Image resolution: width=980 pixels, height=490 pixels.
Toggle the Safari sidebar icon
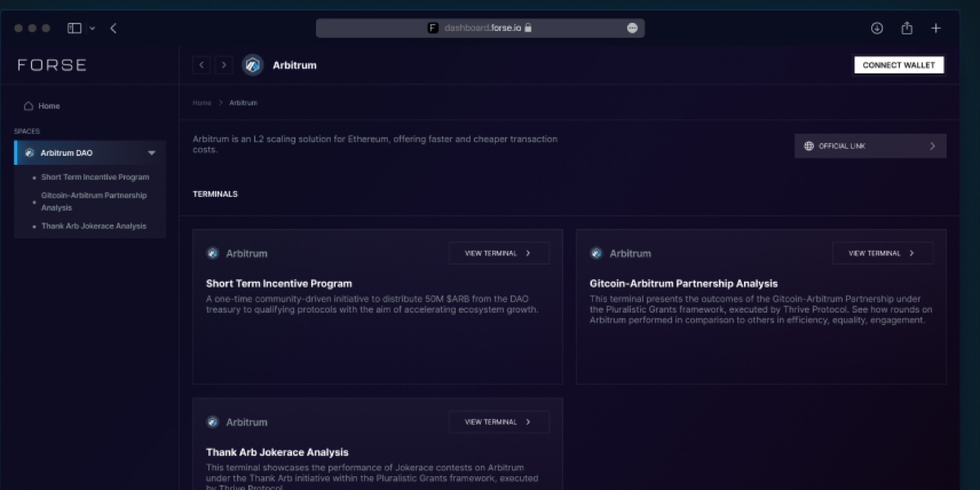(x=74, y=28)
